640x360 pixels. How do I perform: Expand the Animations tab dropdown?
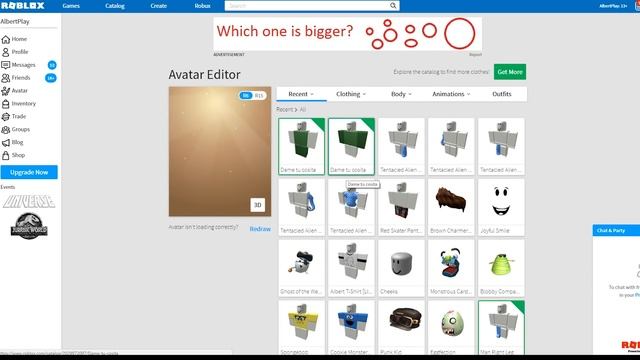coord(451,94)
